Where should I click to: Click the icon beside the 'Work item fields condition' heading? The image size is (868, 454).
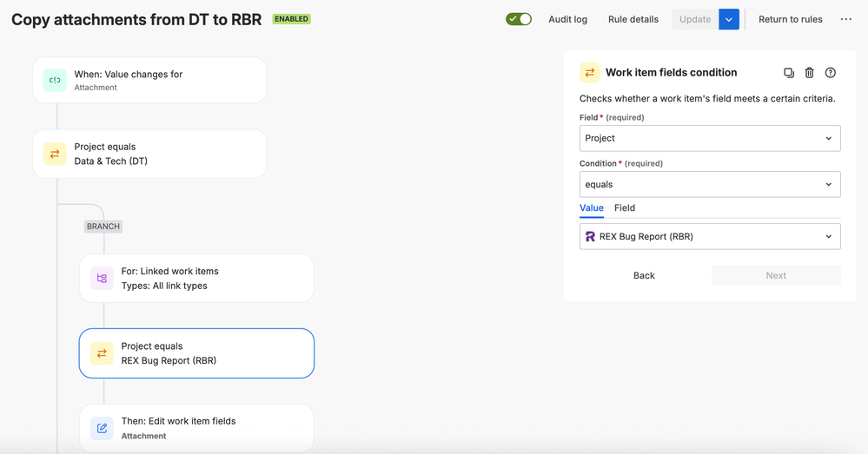590,72
